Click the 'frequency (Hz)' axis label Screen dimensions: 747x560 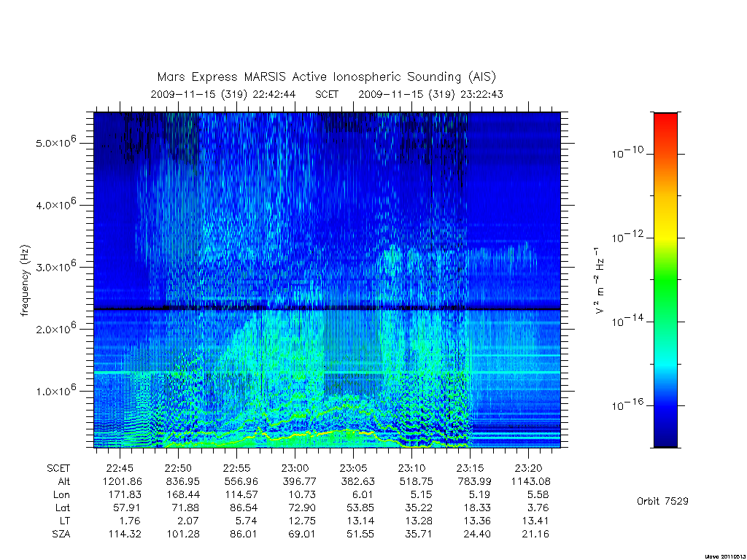coord(26,281)
